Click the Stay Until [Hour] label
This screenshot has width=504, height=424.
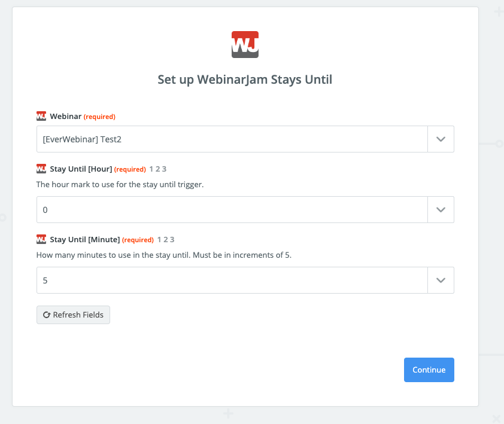tap(81, 169)
